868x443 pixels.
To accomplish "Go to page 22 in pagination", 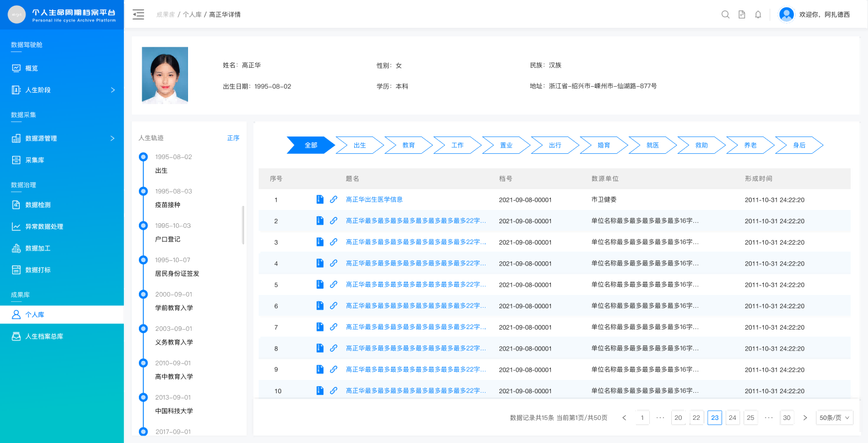I will click(696, 418).
